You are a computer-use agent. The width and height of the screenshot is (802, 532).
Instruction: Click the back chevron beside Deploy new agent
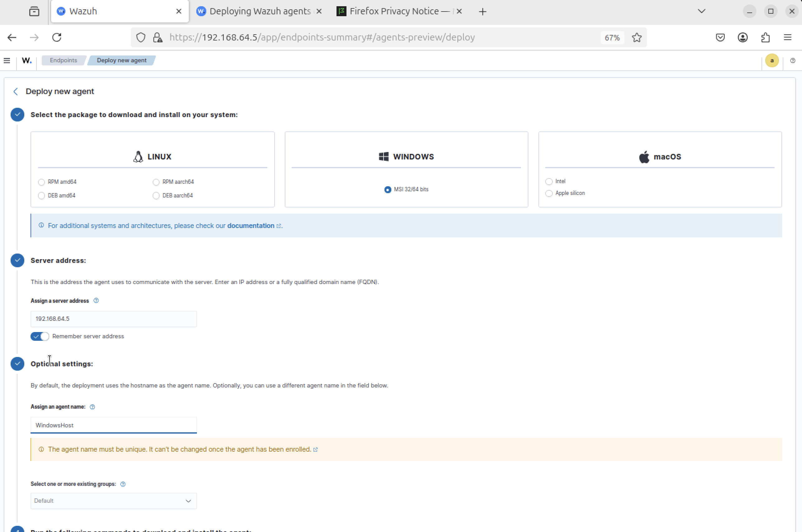[x=16, y=92]
